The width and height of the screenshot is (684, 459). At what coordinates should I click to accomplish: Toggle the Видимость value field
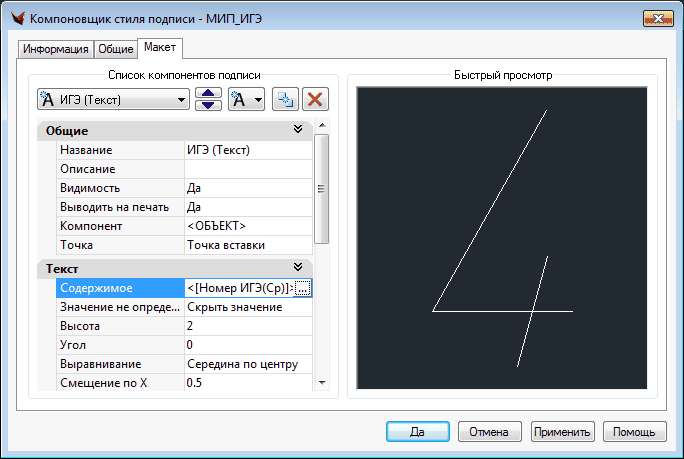coord(248,188)
